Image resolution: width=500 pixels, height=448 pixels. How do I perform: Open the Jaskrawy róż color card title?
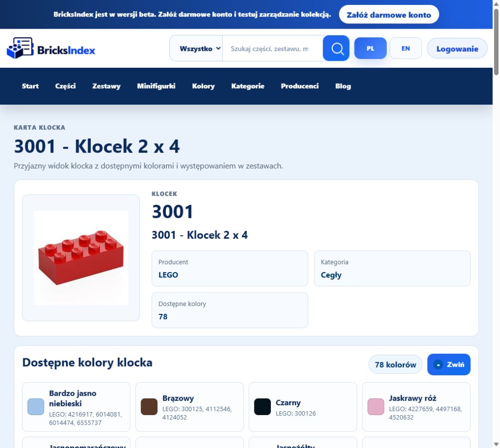tap(412, 398)
